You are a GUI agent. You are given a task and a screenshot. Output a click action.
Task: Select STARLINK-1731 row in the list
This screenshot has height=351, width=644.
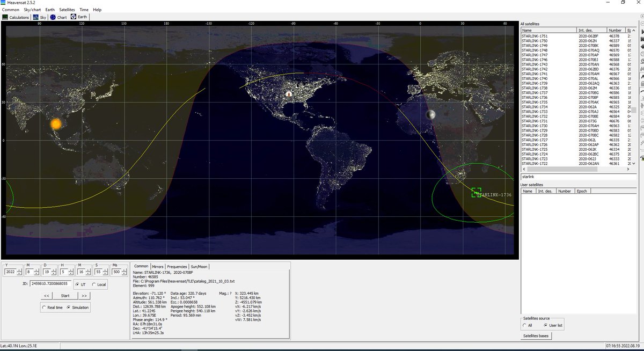[575, 121]
